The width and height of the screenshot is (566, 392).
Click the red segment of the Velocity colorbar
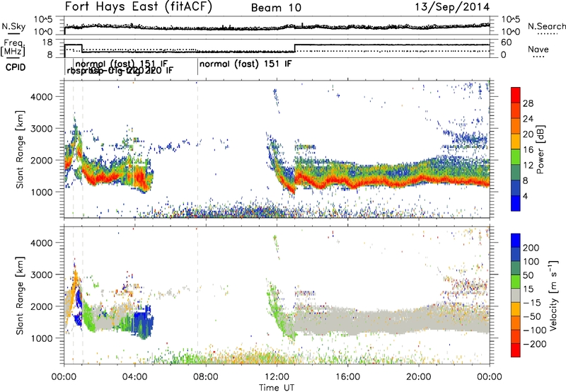pyautogui.click(x=516, y=350)
